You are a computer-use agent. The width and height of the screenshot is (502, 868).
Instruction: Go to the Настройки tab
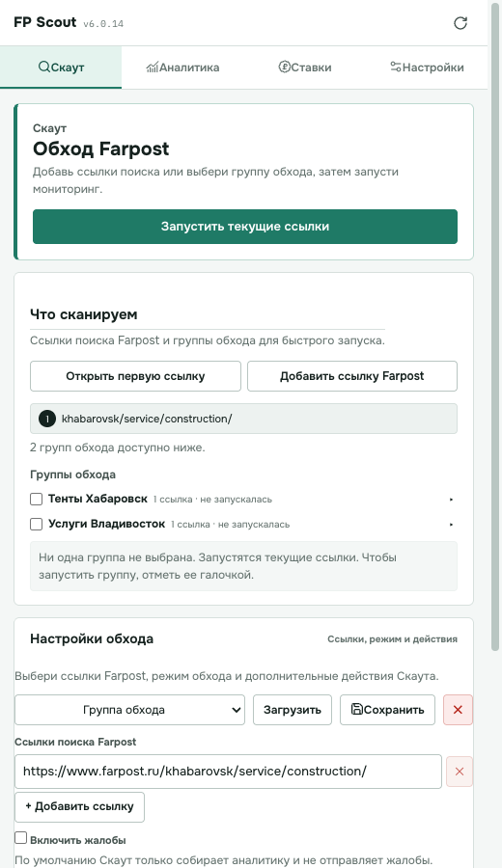pos(427,68)
